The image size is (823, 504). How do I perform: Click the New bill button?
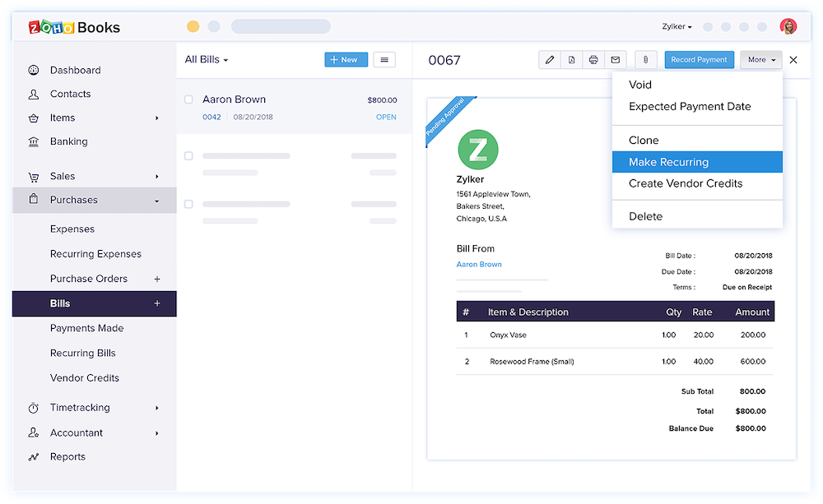pyautogui.click(x=346, y=60)
